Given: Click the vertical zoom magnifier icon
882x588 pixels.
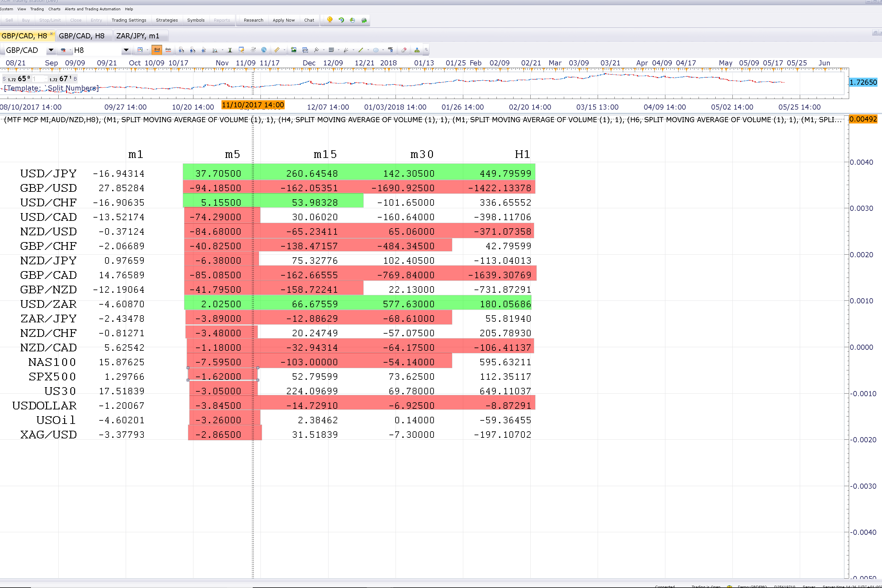Looking at the screenshot, I should (215, 50).
